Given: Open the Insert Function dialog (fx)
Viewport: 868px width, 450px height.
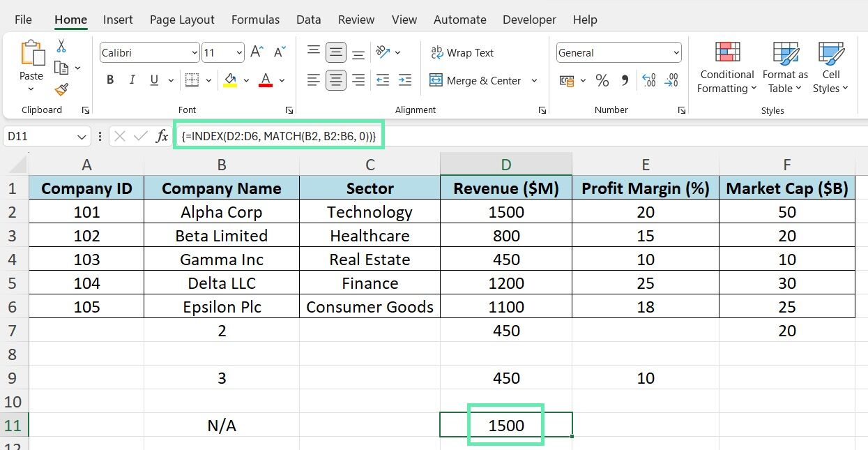Looking at the screenshot, I should (162, 136).
